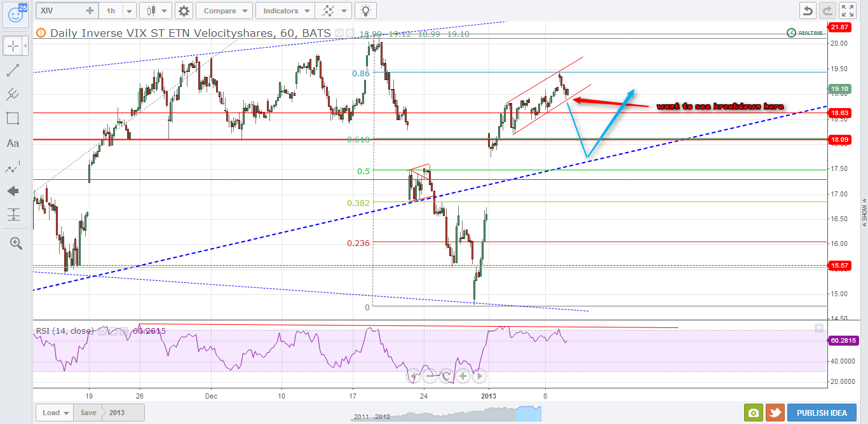Take a chart snapshot with camera button

click(x=754, y=413)
